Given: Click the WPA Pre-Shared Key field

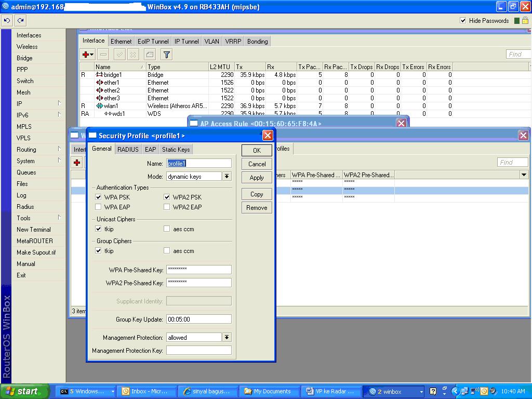Looking at the screenshot, I should click(198, 270).
